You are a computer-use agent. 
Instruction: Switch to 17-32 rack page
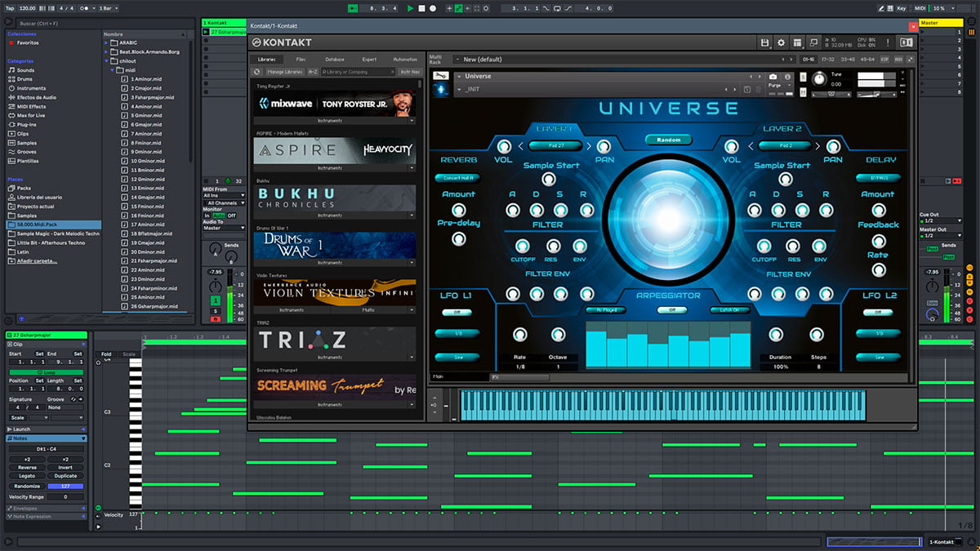pyautogui.click(x=828, y=60)
